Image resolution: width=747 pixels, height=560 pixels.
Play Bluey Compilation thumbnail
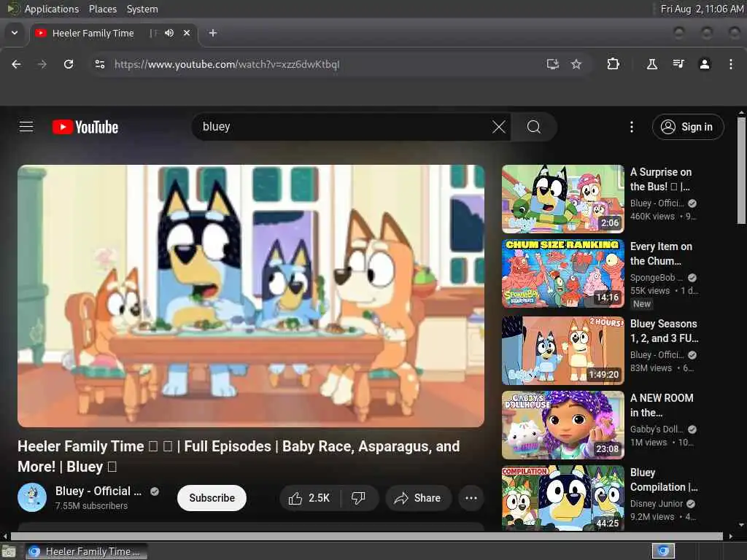pyautogui.click(x=562, y=497)
